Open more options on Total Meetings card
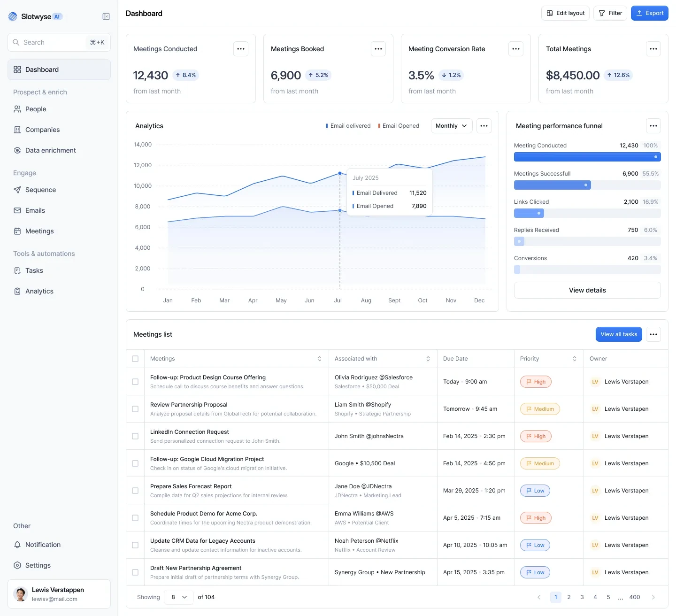The height and width of the screenshot is (616, 676). pyautogui.click(x=653, y=49)
